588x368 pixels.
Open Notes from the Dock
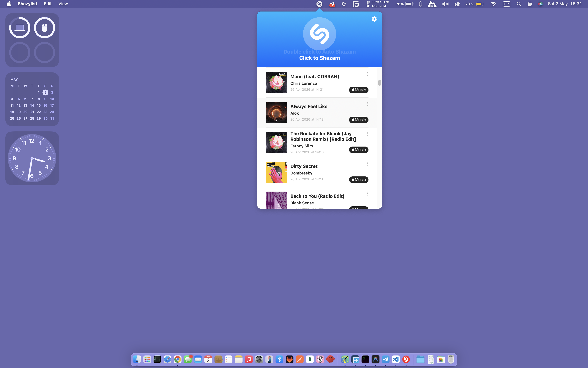[239, 359]
